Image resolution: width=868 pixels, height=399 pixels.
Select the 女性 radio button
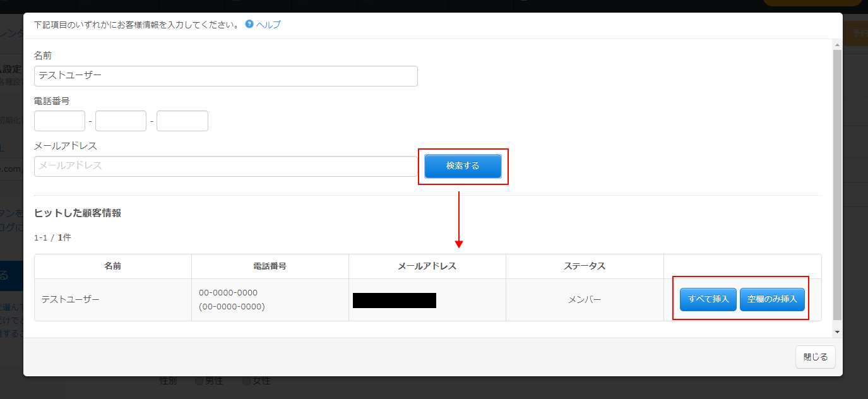pos(246,381)
